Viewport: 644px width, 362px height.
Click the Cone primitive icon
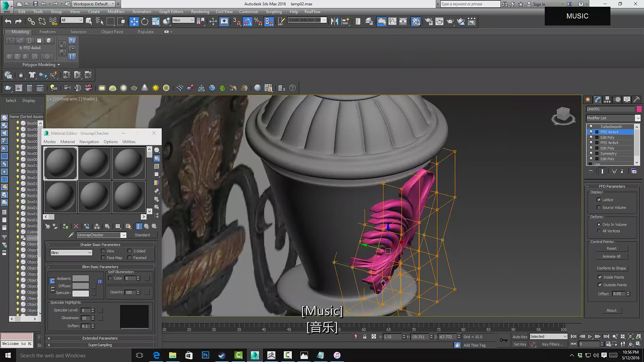[145, 88]
